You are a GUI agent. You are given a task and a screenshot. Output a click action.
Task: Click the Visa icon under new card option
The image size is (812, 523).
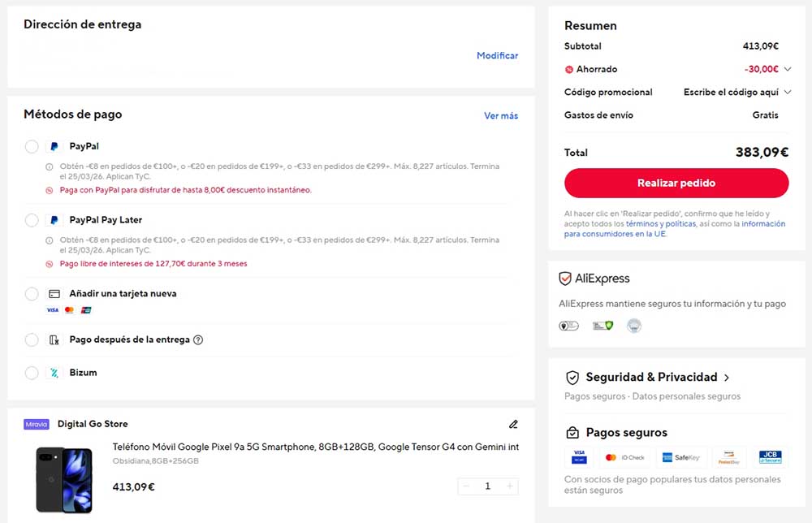[x=52, y=309]
